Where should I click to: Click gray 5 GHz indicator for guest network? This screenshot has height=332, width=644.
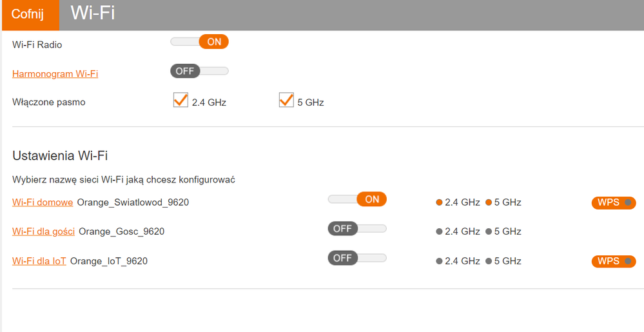pos(489,231)
